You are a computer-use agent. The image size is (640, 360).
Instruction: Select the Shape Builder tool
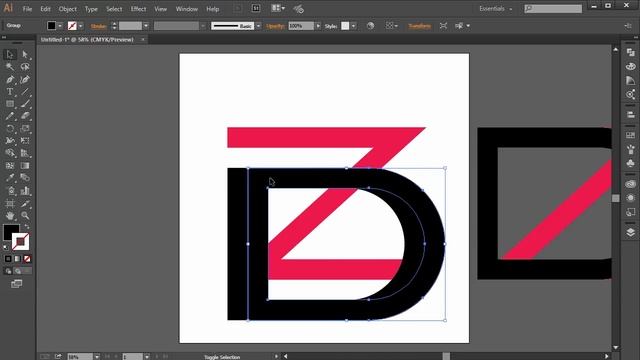(x=10, y=153)
